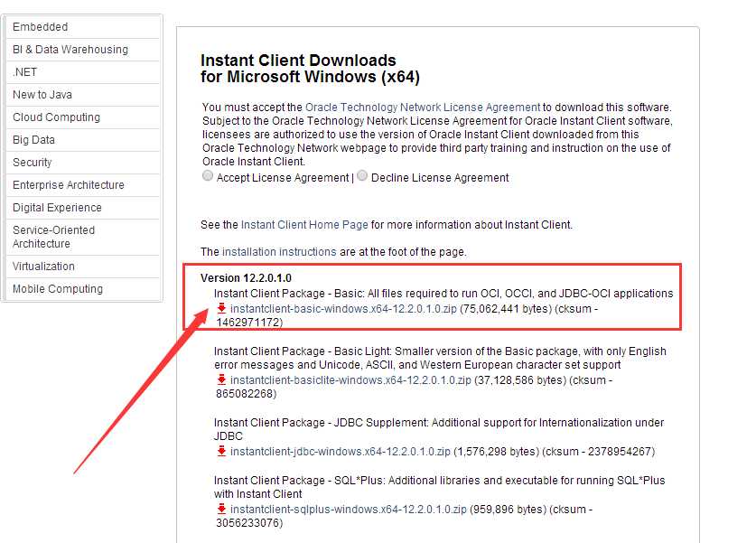Download instantclient-basic-windows.x64-12.2.0.1.0.zip
This screenshot has width=756, height=543.
pos(343,309)
